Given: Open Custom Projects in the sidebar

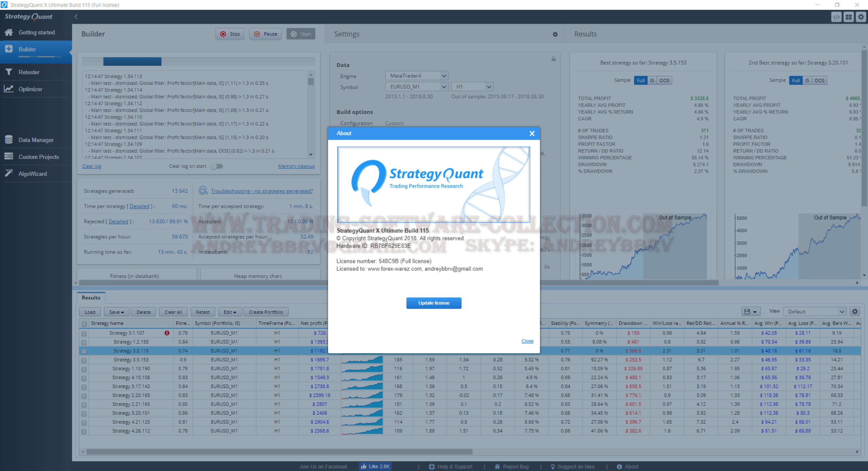Looking at the screenshot, I should pyautogui.click(x=38, y=157).
